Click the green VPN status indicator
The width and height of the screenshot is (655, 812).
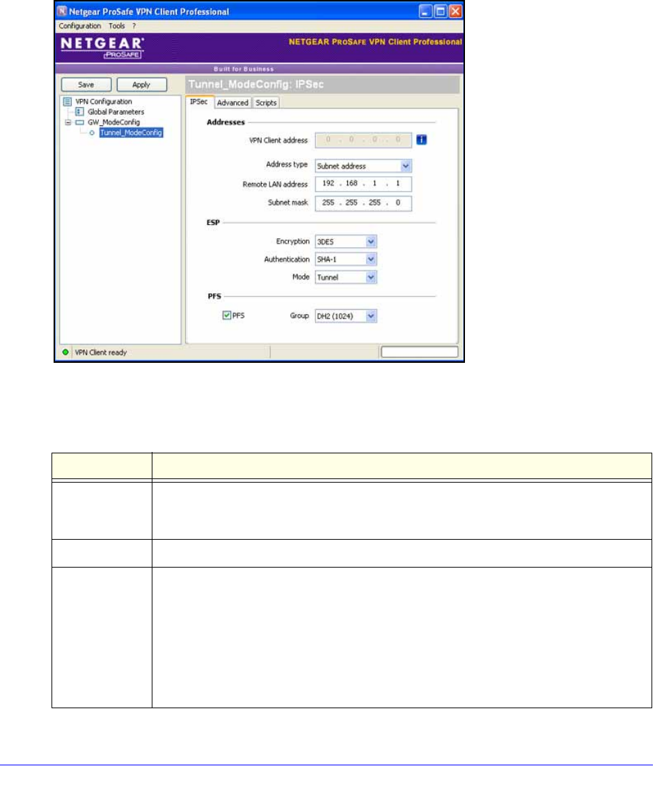(x=65, y=352)
